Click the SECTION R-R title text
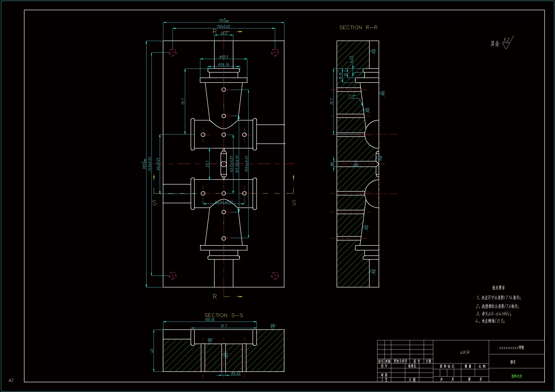 click(x=358, y=28)
